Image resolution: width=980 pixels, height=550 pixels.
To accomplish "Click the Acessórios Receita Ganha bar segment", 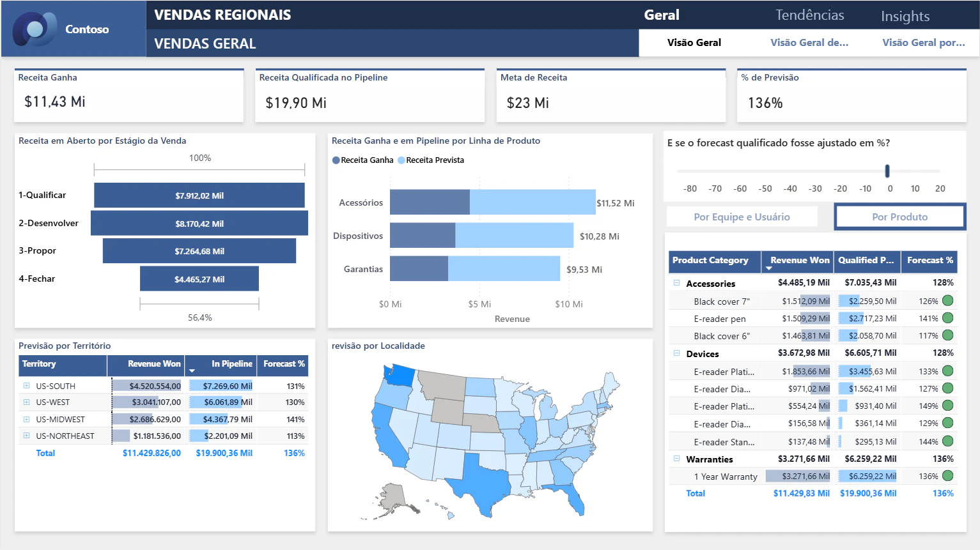I will click(430, 202).
